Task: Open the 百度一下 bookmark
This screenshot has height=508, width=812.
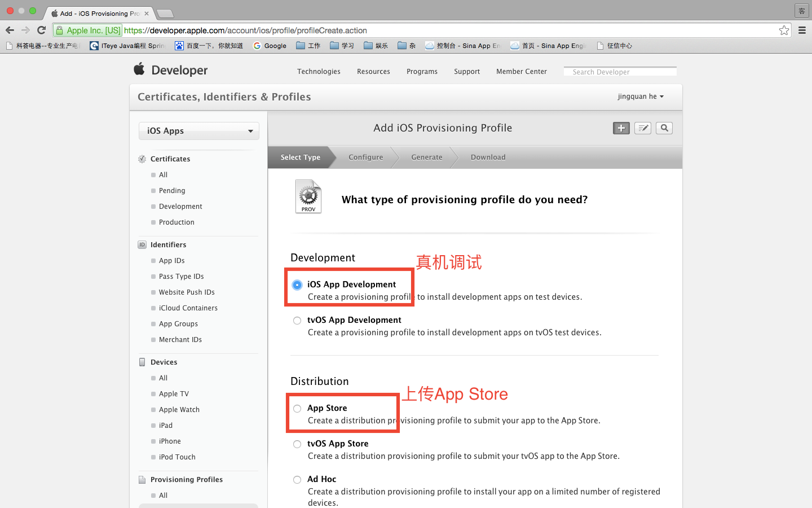Action: [209, 46]
